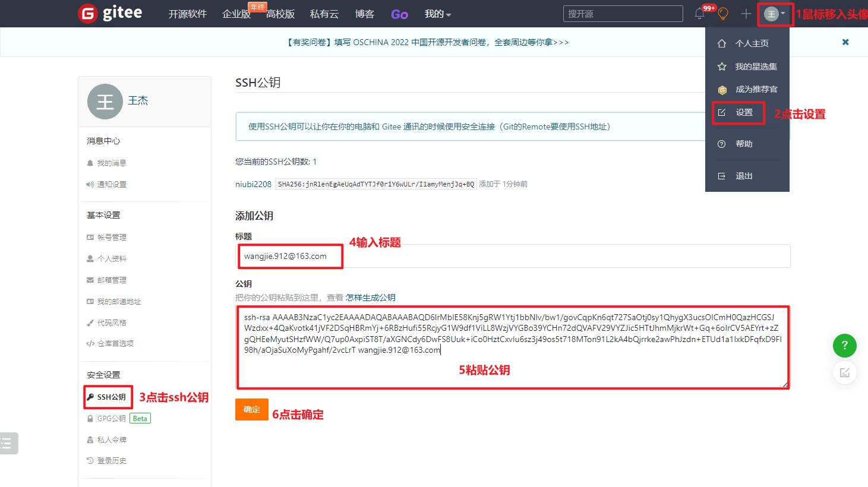Click the card icon beside 帐号管理
Screen dimensions: 868x487
point(90,237)
